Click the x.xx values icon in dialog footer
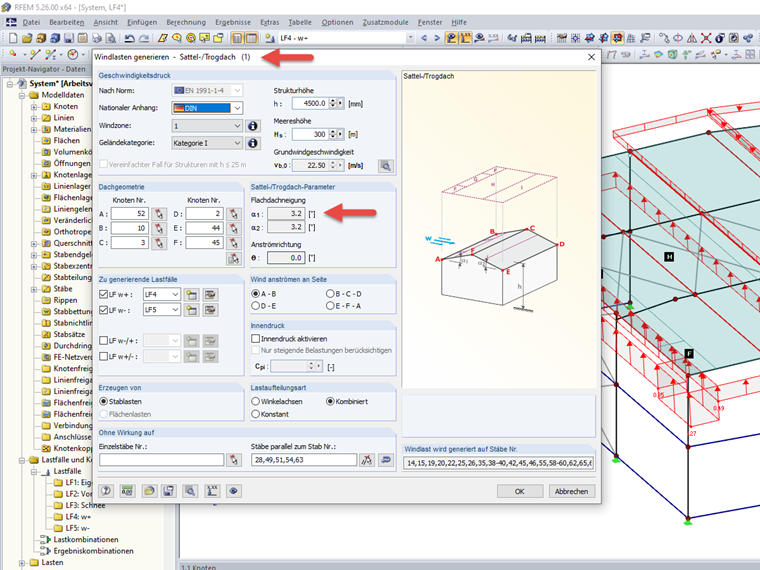The height and width of the screenshot is (570, 760). click(x=212, y=491)
